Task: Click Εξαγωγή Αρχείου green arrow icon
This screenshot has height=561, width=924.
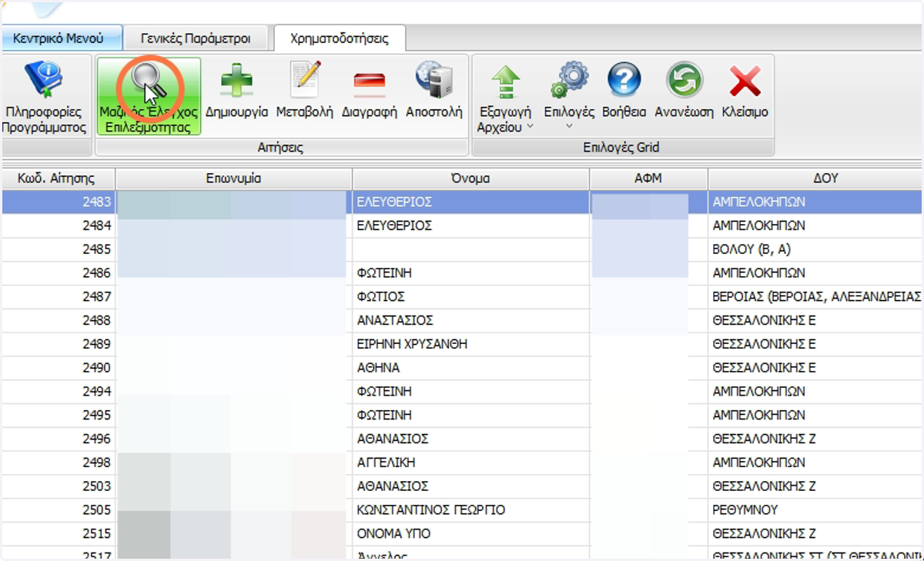Action: pyautogui.click(x=506, y=82)
